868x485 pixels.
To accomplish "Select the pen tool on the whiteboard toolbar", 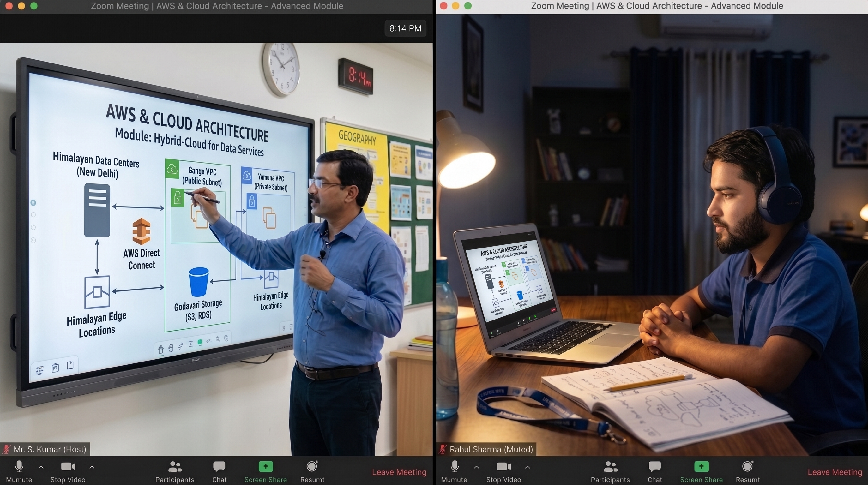I will [x=181, y=347].
